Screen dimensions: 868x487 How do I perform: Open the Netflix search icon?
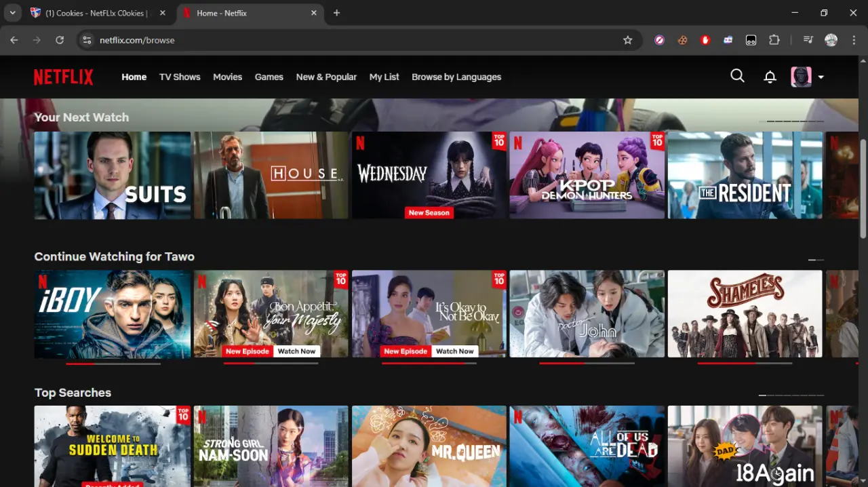[x=737, y=76]
